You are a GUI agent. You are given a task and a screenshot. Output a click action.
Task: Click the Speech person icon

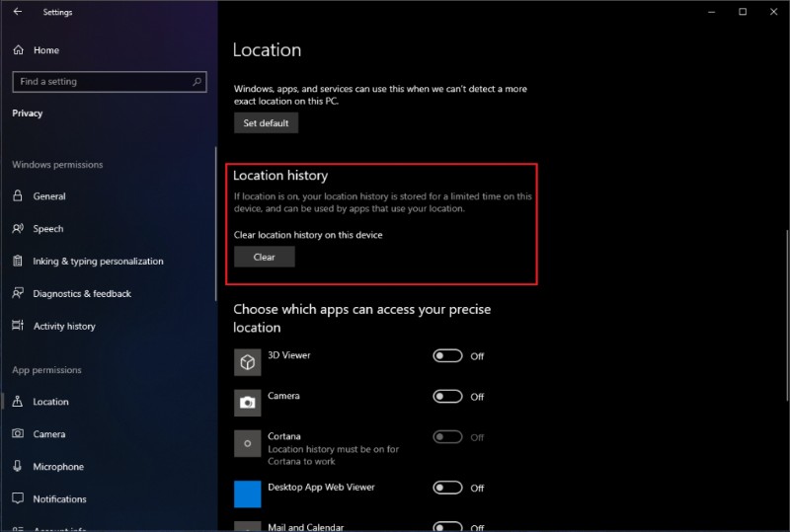[x=18, y=229]
